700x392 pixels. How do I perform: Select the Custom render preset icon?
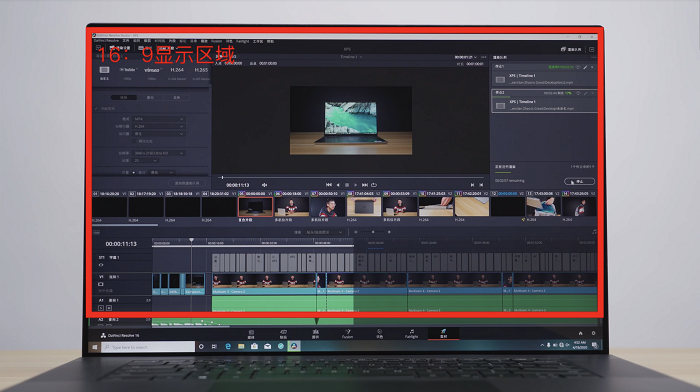[x=104, y=70]
